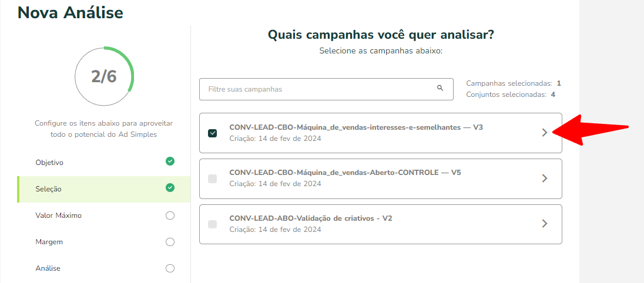The width and height of the screenshot is (644, 283).
Task: Open the Objetivo step
Action: pos(104,163)
